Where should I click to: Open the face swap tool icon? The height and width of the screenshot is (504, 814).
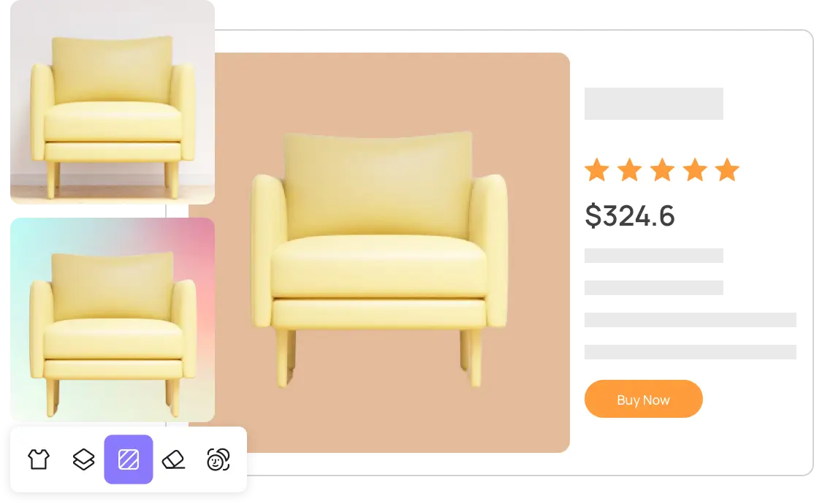tap(218, 459)
